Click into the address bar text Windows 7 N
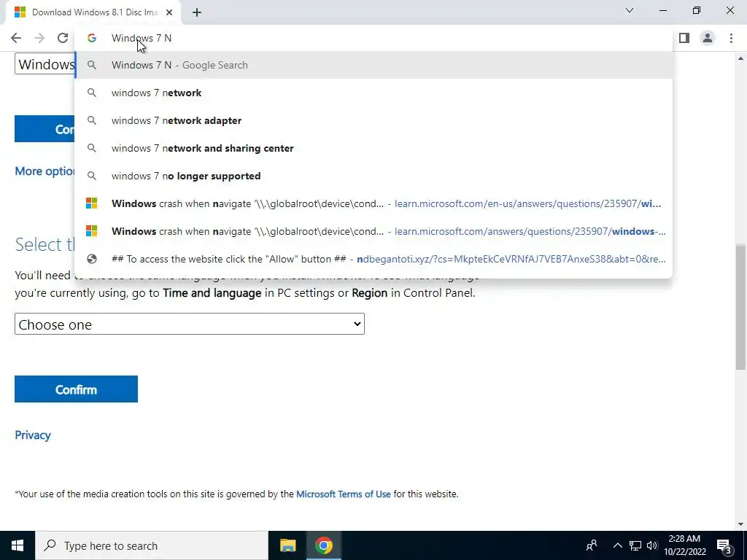 142,38
